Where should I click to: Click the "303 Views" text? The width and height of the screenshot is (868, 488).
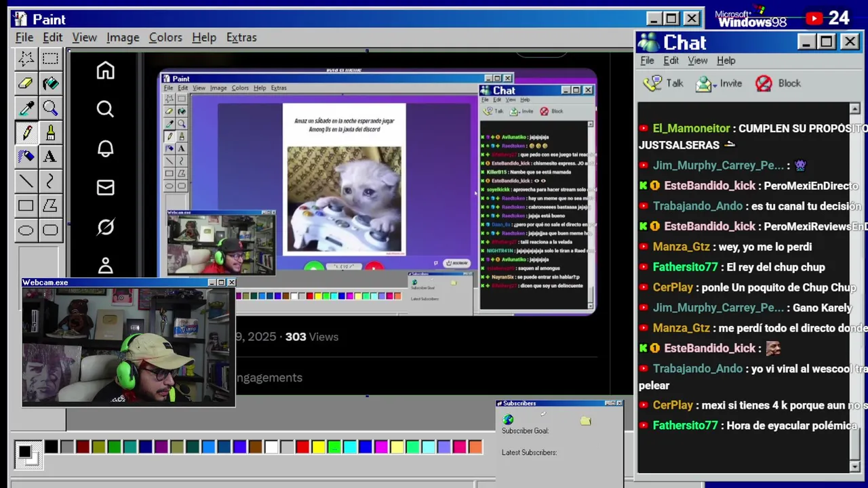311,336
